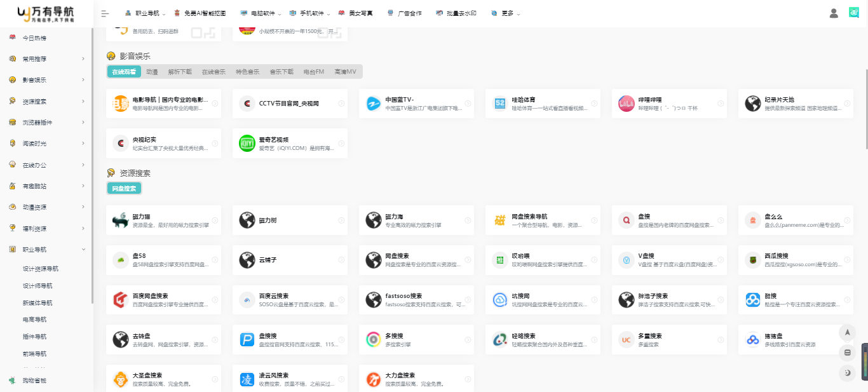Click the 轻略搜索 logo icon
Image resolution: width=868 pixels, height=392 pixels.
pos(500,340)
